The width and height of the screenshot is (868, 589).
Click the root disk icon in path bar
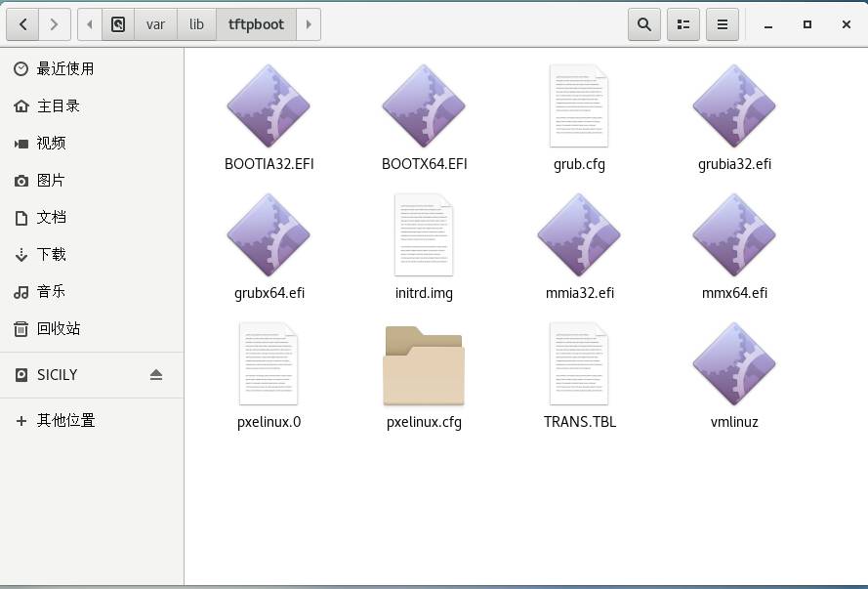(x=118, y=24)
